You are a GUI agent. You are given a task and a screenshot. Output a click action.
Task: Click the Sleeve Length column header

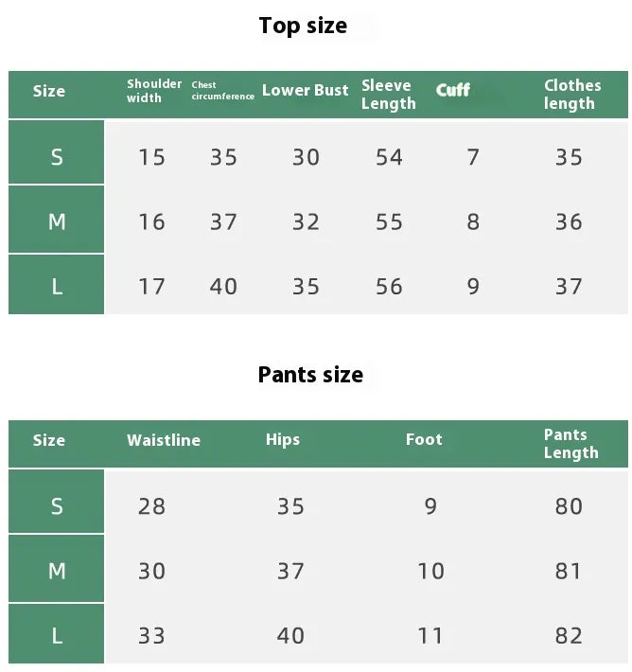click(x=388, y=95)
